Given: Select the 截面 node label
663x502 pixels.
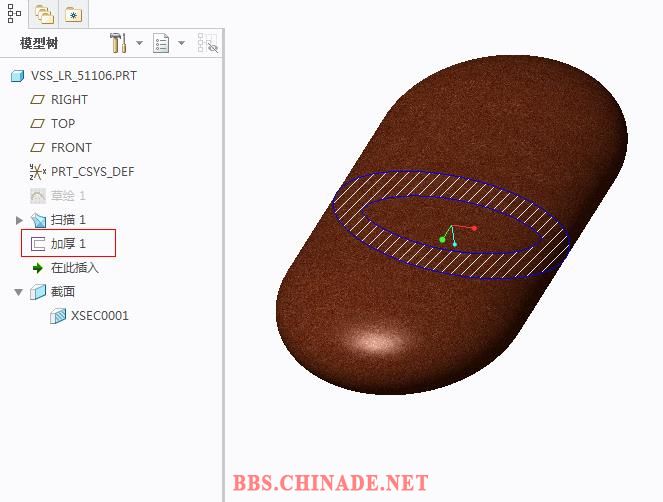Looking at the screenshot, I should [x=63, y=291].
